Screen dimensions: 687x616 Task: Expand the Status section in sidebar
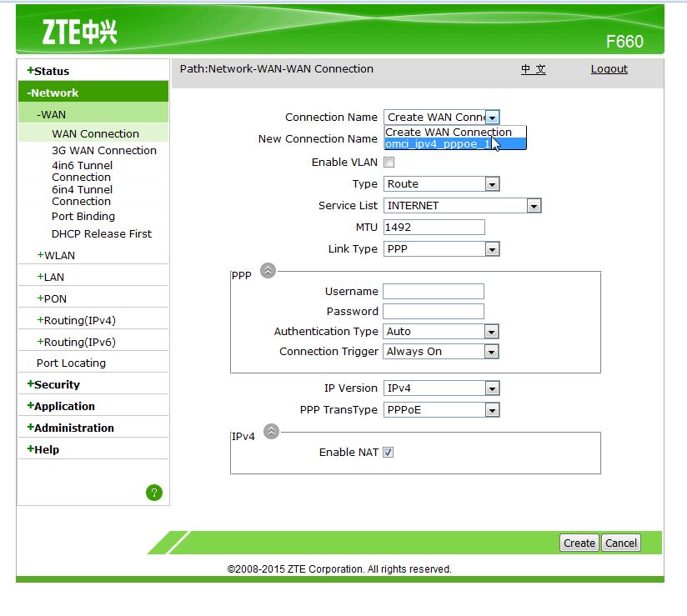click(x=46, y=71)
